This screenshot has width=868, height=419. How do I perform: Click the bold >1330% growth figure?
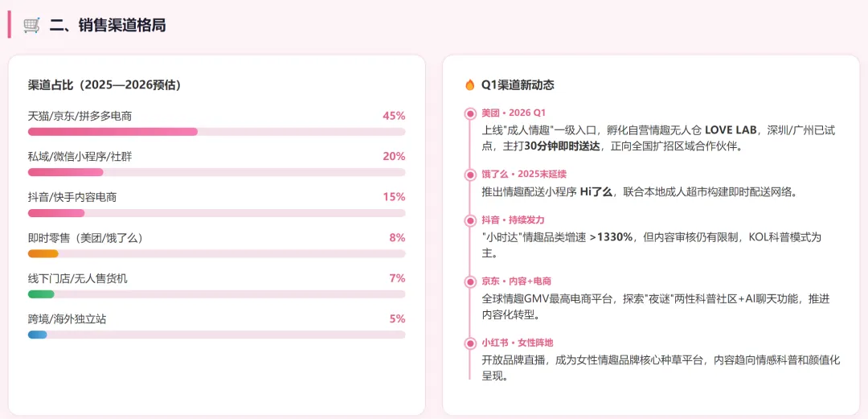(x=611, y=236)
